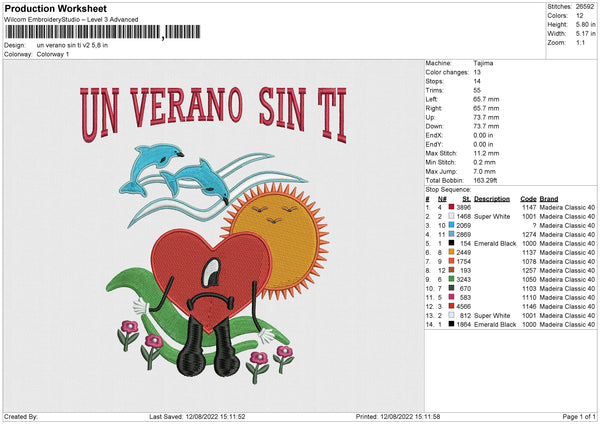Select the Color changes value 13
The height and width of the screenshot is (424, 600).
477,72
